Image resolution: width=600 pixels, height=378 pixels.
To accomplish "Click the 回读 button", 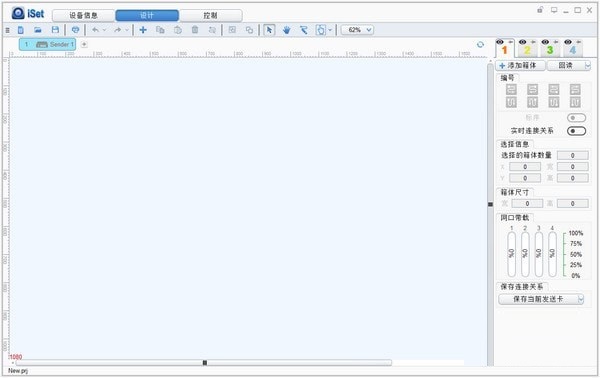I will pyautogui.click(x=566, y=66).
